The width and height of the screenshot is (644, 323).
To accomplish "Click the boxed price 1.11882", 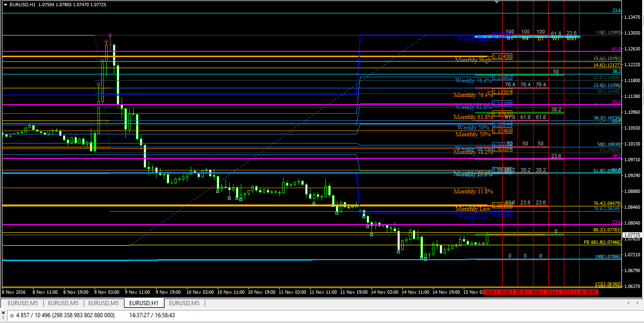I will [x=502, y=77].
